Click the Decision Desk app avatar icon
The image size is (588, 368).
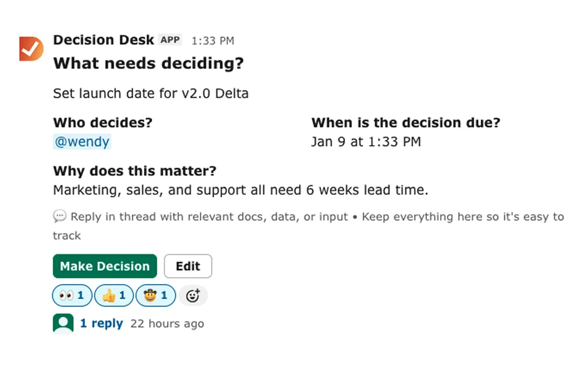pyautogui.click(x=31, y=49)
